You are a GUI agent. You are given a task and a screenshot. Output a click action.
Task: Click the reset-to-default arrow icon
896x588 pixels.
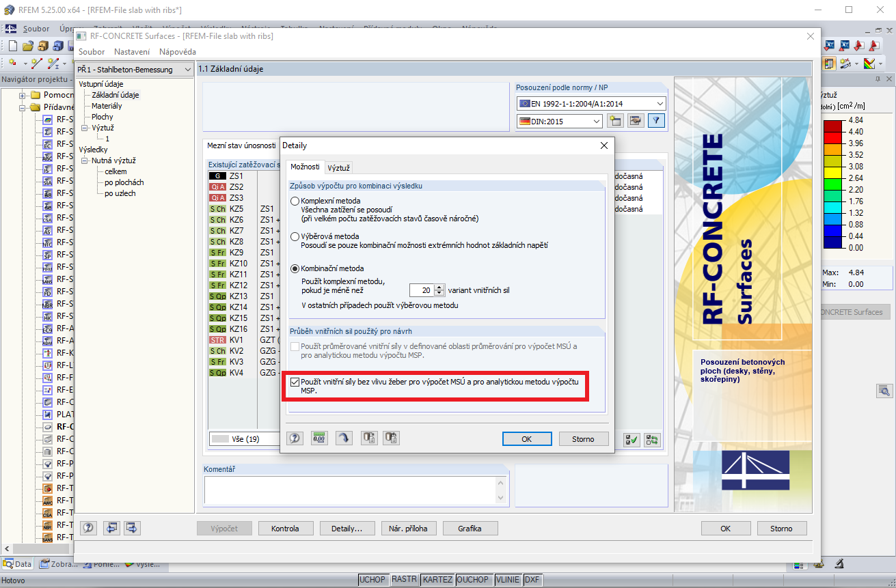point(344,438)
